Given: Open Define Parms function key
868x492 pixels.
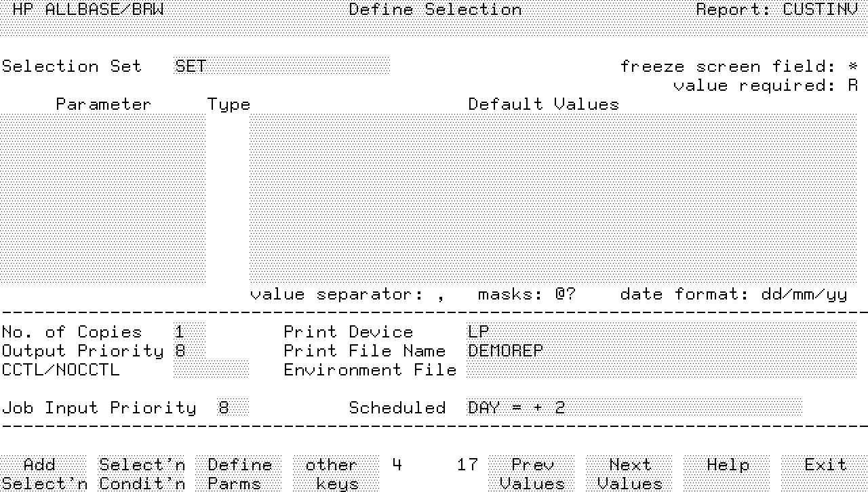Looking at the screenshot, I should pos(239,473).
